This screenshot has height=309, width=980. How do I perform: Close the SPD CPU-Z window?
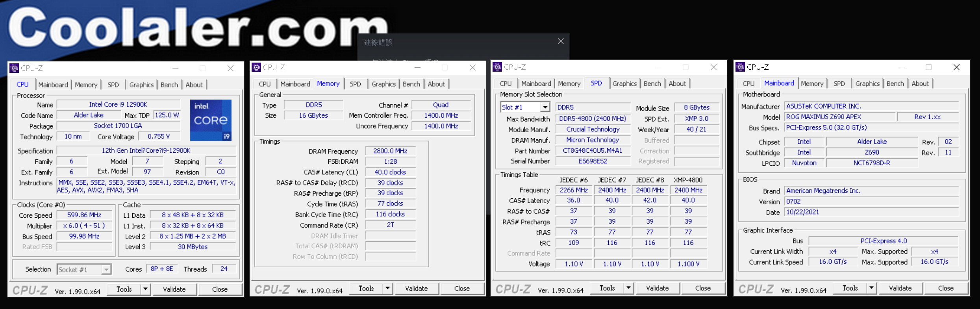click(713, 67)
